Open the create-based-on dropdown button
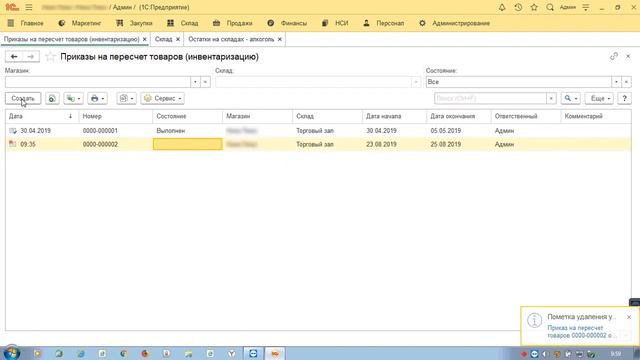 tap(73, 98)
